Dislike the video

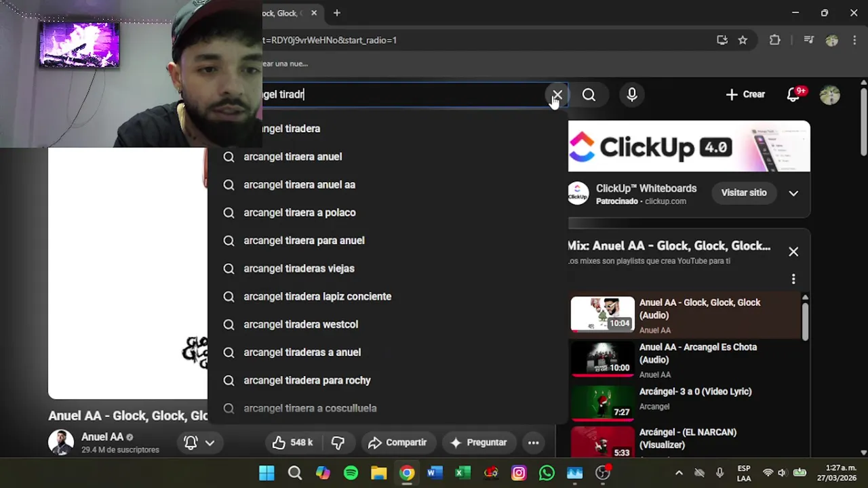click(x=338, y=443)
